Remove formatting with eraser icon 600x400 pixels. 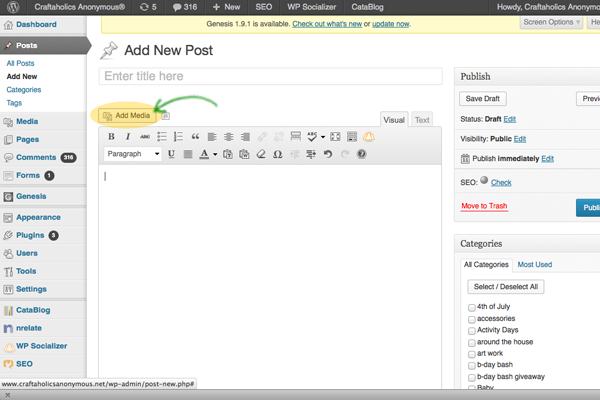click(x=261, y=154)
